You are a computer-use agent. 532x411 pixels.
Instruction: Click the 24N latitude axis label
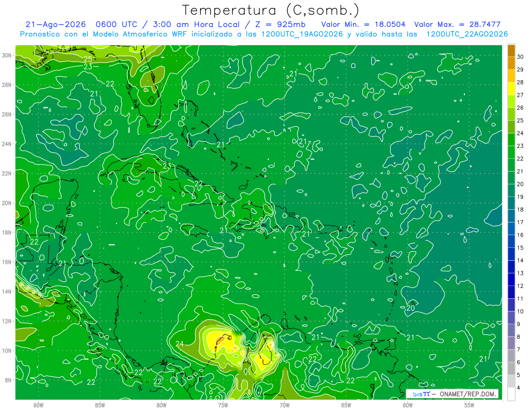click(x=8, y=144)
